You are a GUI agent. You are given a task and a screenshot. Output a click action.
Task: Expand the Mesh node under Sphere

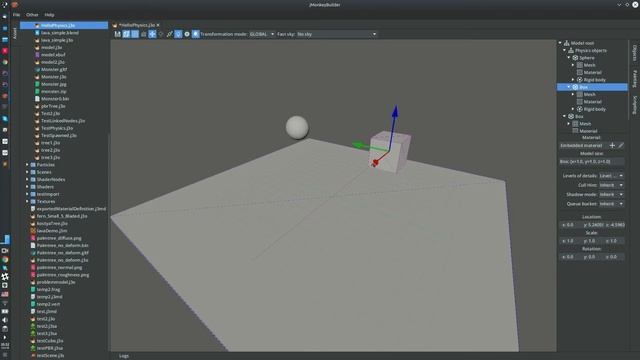click(x=573, y=65)
